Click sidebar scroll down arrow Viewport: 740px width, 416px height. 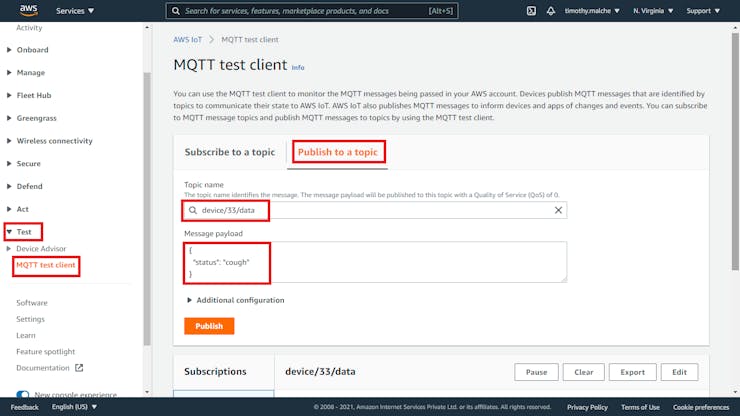147,392
